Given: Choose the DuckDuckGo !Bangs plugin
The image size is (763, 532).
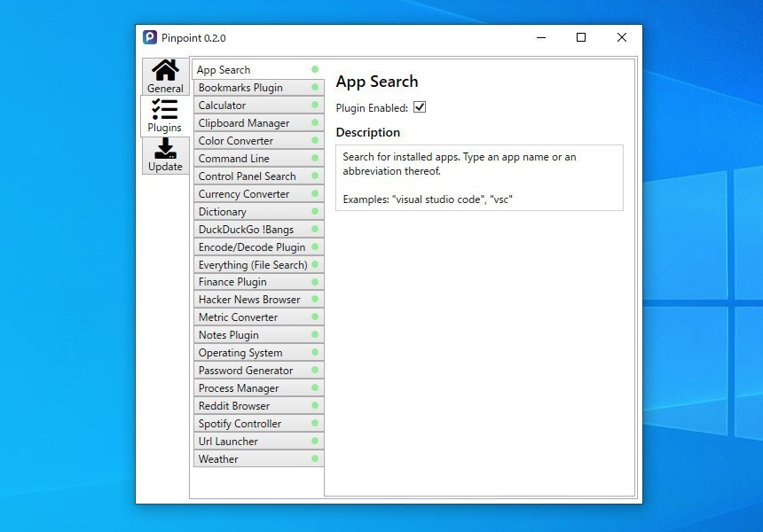Looking at the screenshot, I should pos(246,230).
